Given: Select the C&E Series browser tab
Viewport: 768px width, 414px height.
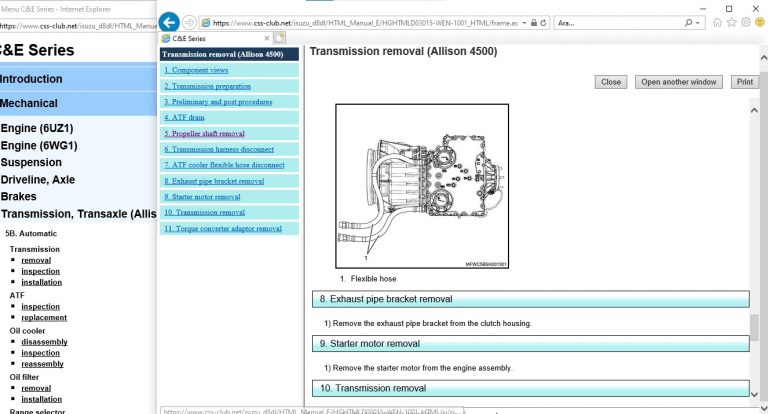Looking at the screenshot, I should [216, 38].
